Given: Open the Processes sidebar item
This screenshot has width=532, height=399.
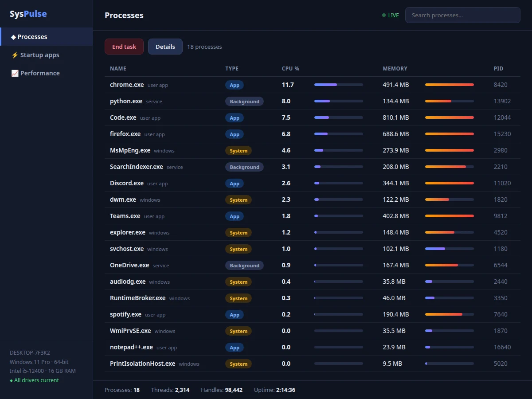Looking at the screenshot, I should click(47, 37).
